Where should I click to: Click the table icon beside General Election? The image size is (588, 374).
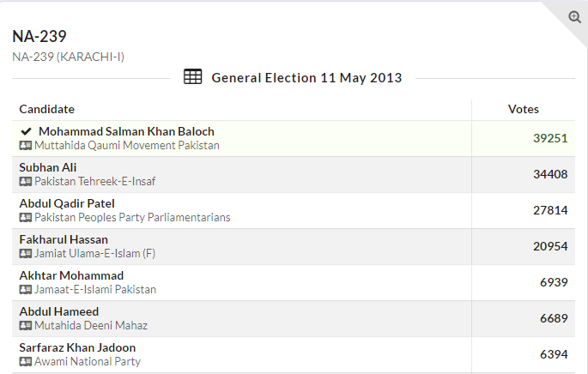pyautogui.click(x=193, y=77)
